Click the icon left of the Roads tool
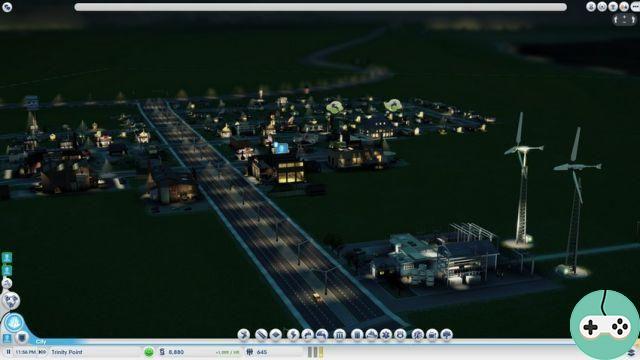 244,335
